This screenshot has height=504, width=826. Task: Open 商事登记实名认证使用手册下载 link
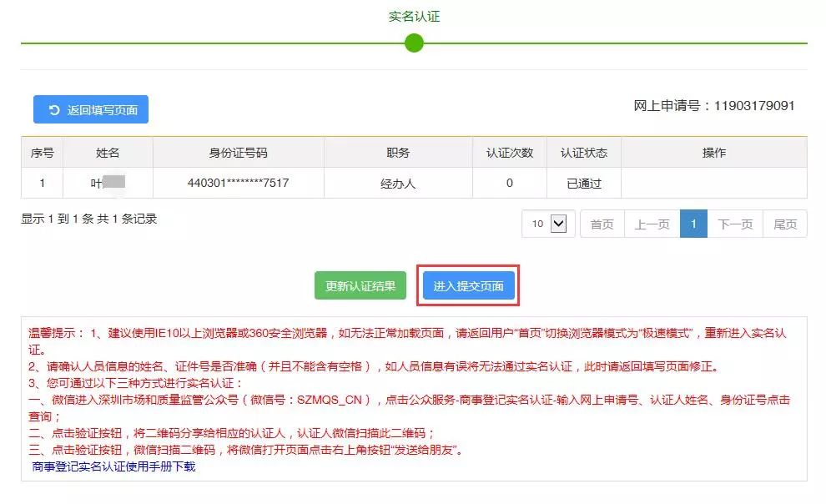click(x=113, y=466)
